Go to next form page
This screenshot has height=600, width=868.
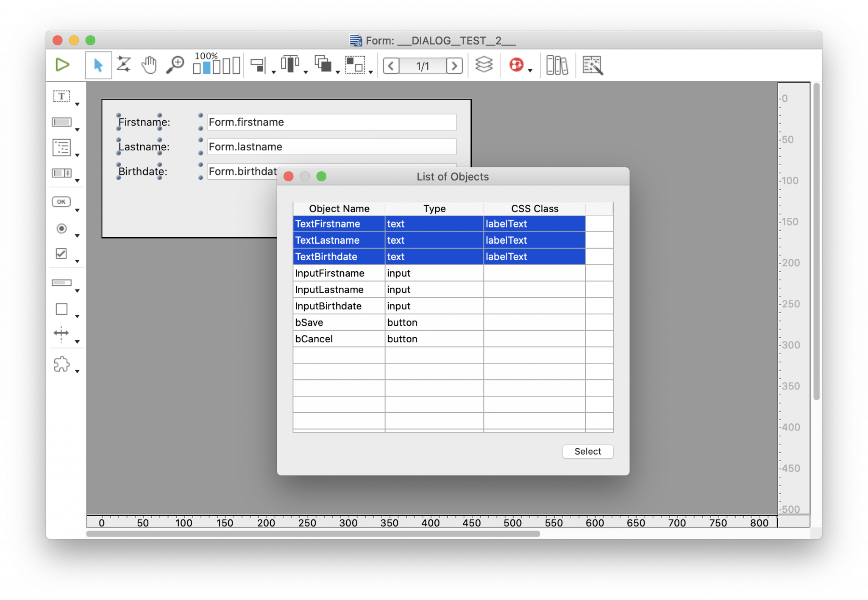point(454,66)
